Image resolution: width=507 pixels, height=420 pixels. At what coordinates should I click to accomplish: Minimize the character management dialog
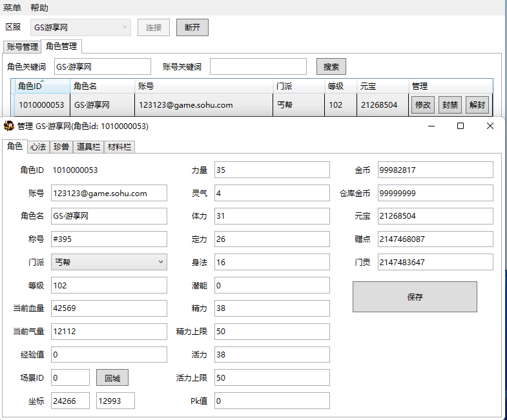pyautogui.click(x=431, y=126)
